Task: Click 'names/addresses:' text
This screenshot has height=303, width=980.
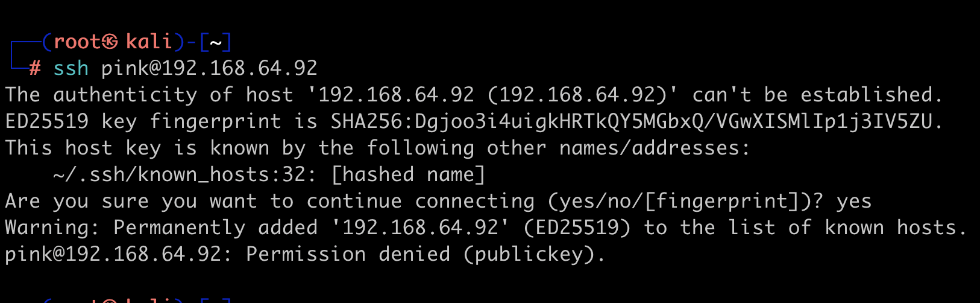Action: coord(655,148)
